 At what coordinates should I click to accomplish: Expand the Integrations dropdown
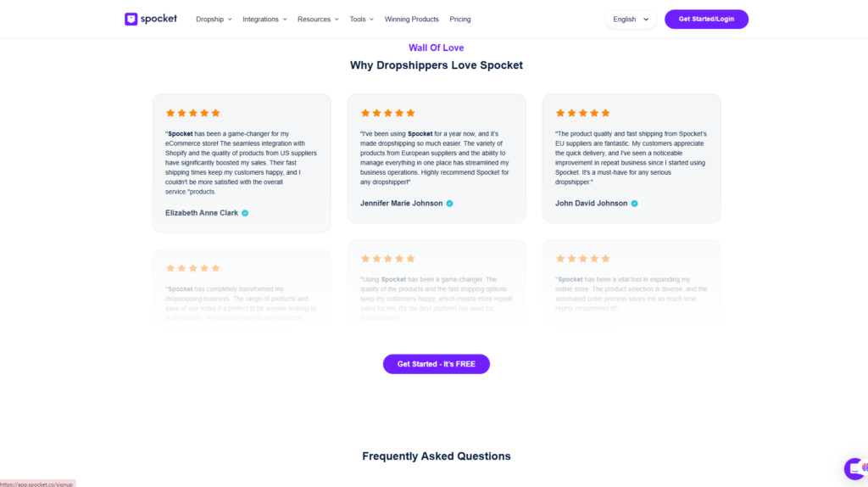[x=264, y=20]
